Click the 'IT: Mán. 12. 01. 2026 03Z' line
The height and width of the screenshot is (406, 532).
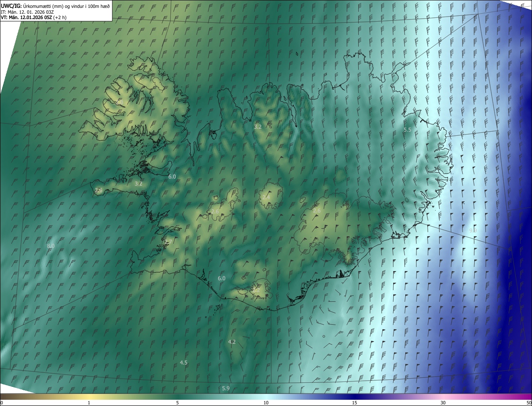coord(27,12)
